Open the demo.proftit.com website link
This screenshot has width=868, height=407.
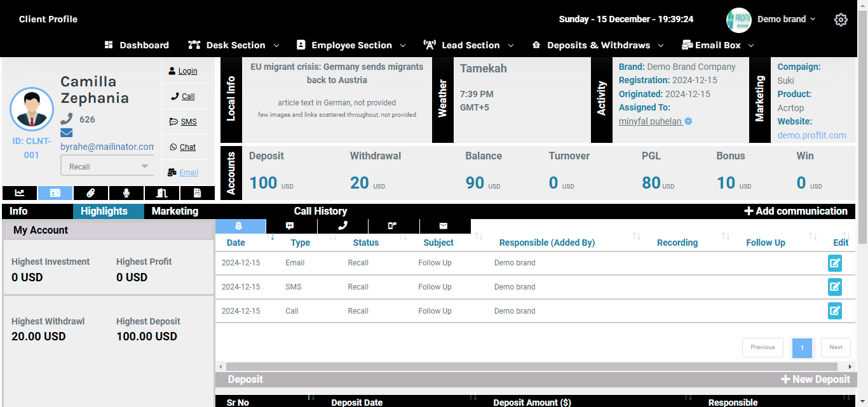811,135
